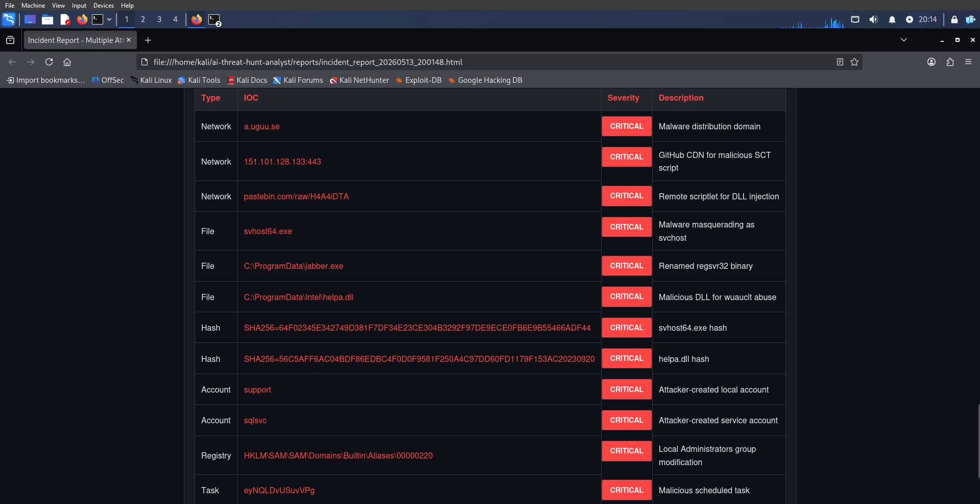Switch to workspace 4
Viewport: 980px width, 504px height.
175,19
